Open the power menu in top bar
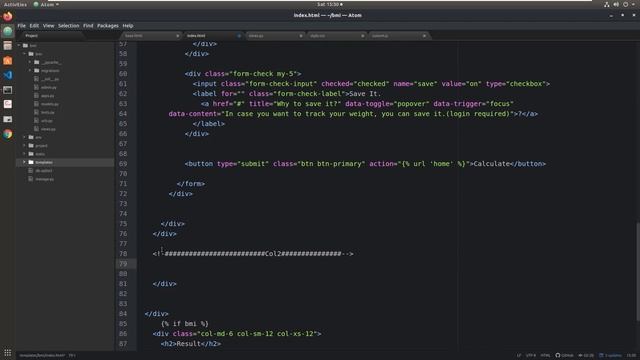 point(626,4)
